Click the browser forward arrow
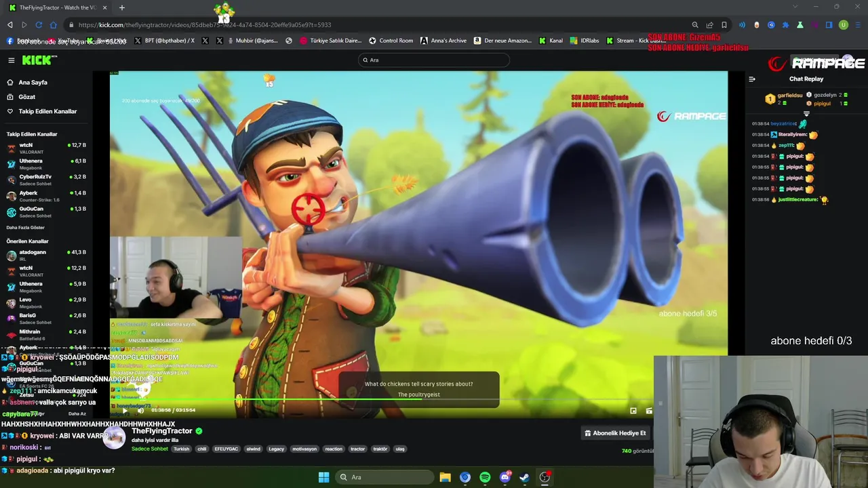 pos(24,25)
